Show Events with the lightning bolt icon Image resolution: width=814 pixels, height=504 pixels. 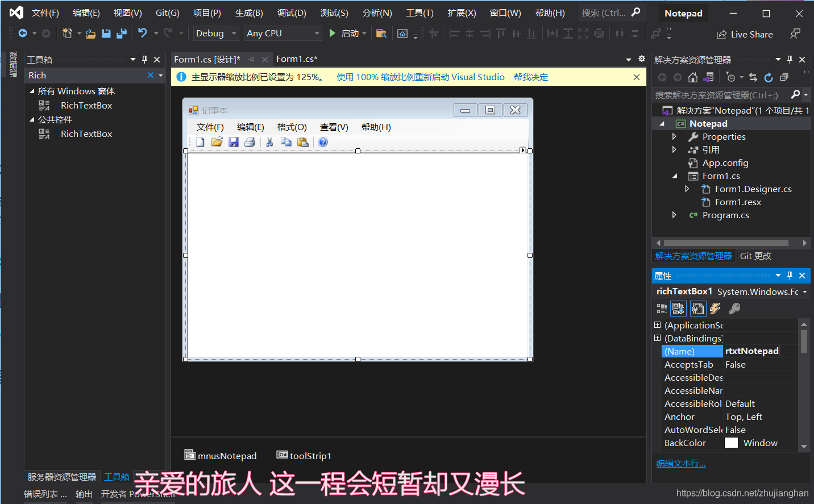(715, 309)
